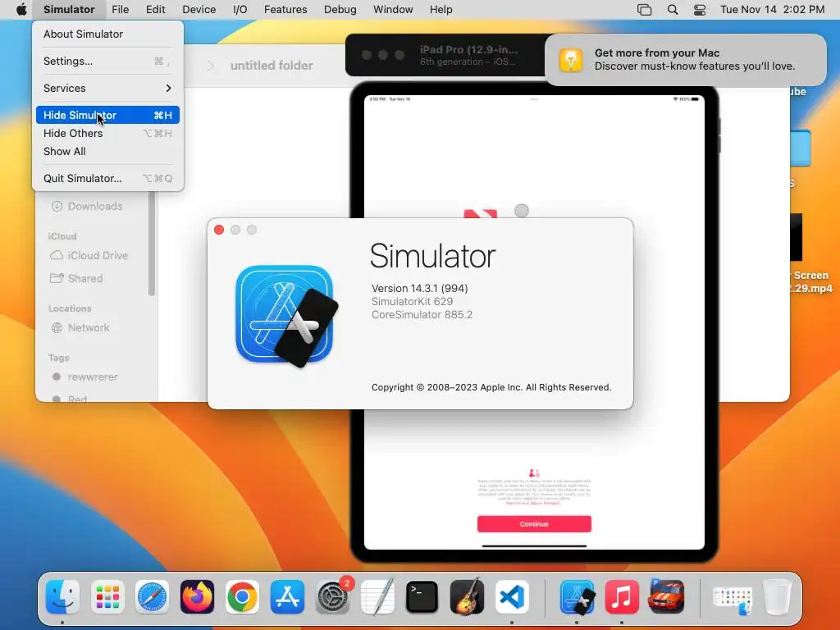This screenshot has width=840, height=630.
Task: Click Stage Manager icon in menu bar
Action: pos(645,10)
